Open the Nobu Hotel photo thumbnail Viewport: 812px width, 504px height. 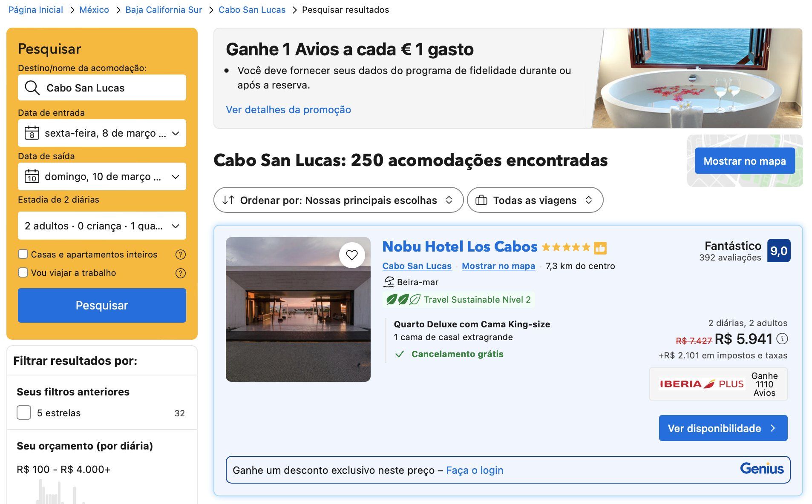[298, 309]
